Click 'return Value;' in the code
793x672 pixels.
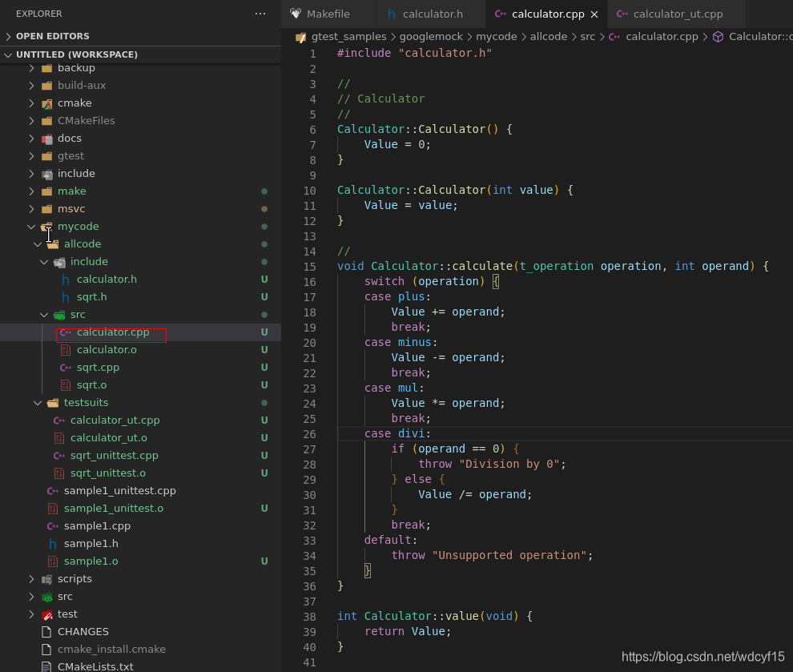[x=407, y=631]
